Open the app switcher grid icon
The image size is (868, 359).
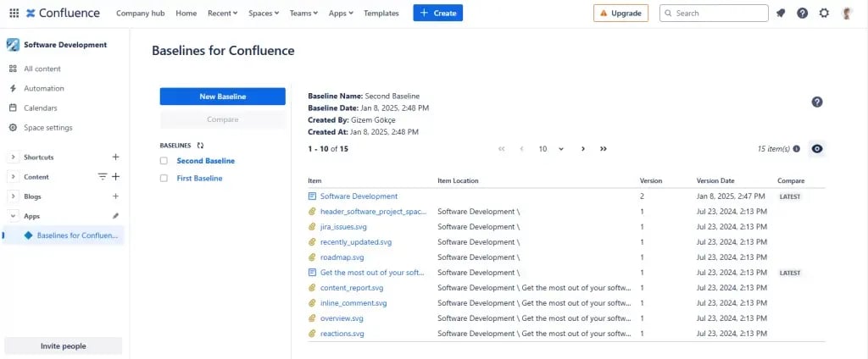[14, 14]
